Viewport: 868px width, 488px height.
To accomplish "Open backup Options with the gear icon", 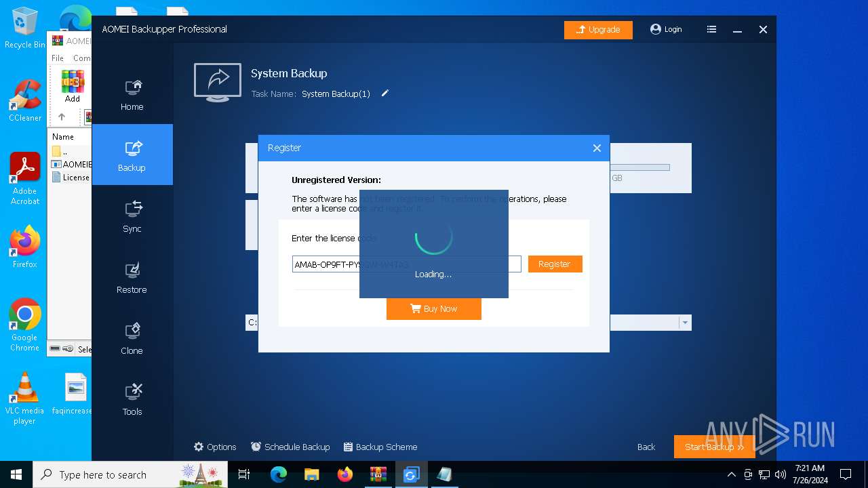I will [215, 447].
